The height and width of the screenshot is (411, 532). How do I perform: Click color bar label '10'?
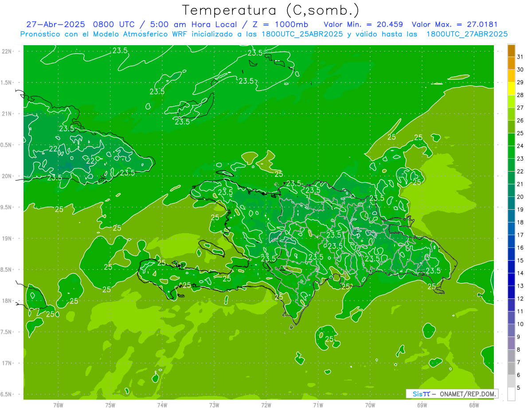(x=520, y=324)
